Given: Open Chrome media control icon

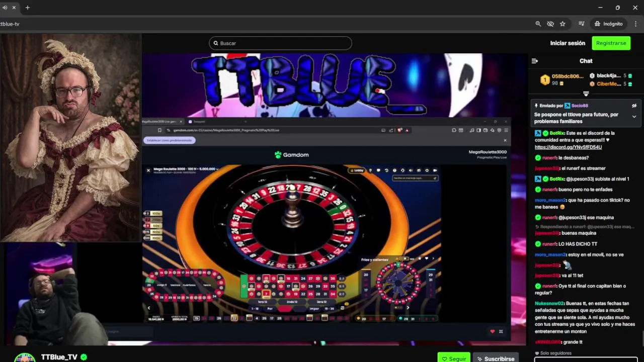Looking at the screenshot, I should coord(581,24).
